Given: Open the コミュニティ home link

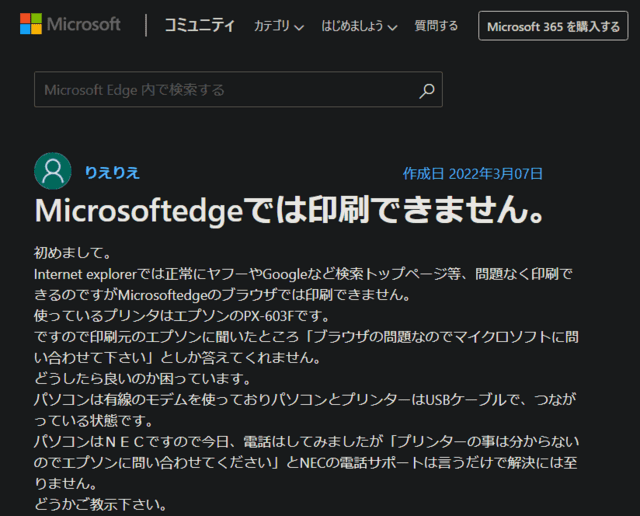Looking at the screenshot, I should point(200,25).
